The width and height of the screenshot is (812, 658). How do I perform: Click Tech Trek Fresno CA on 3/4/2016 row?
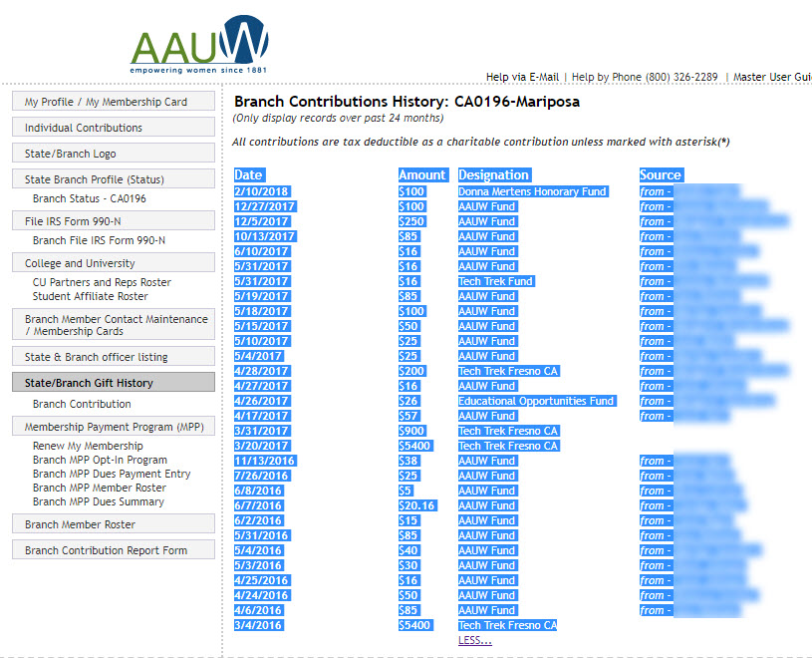[x=507, y=625]
